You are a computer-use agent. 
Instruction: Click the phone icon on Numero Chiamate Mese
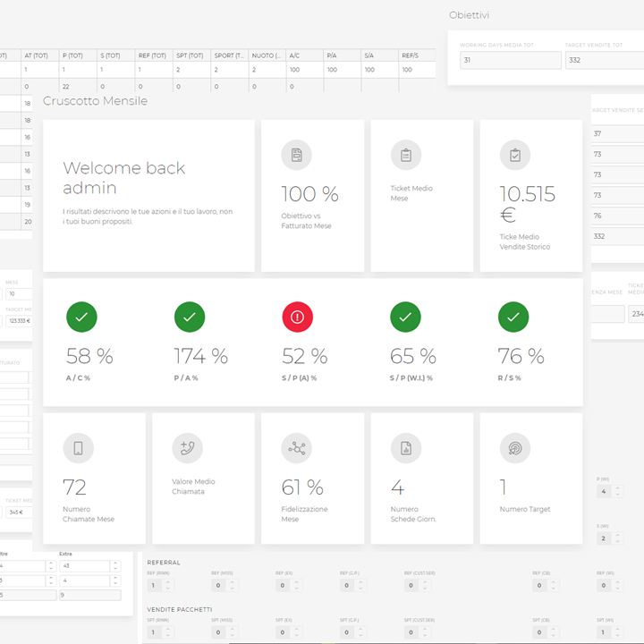pos(79,448)
